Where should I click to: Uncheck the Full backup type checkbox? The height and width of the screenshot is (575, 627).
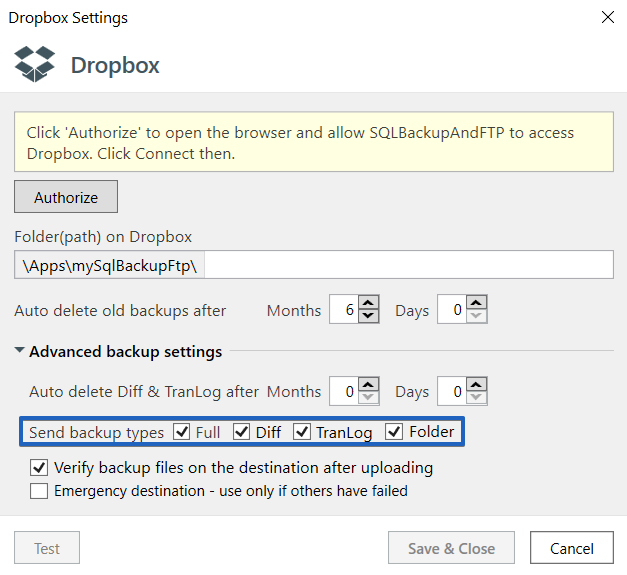click(x=182, y=432)
